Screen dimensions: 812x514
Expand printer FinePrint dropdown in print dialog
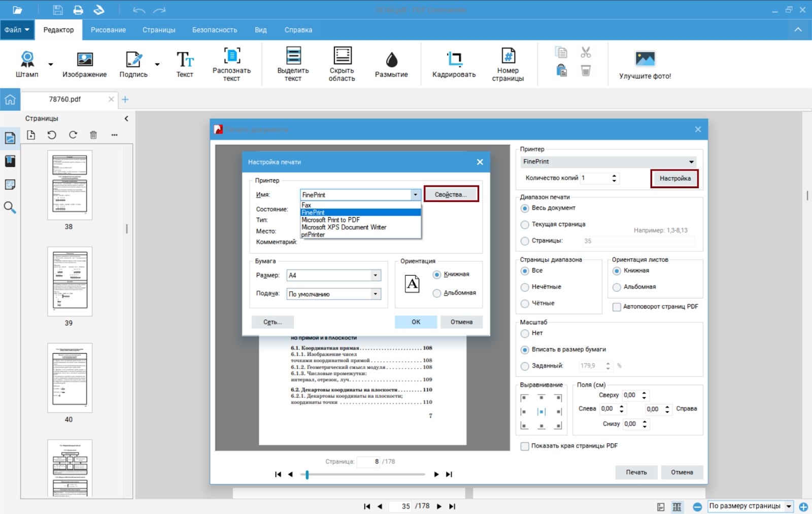tap(691, 162)
